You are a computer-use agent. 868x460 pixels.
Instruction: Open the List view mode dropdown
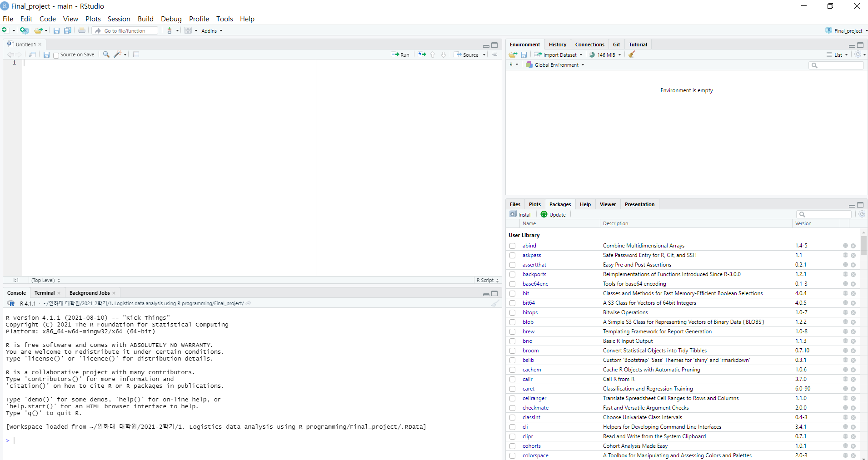coord(837,54)
